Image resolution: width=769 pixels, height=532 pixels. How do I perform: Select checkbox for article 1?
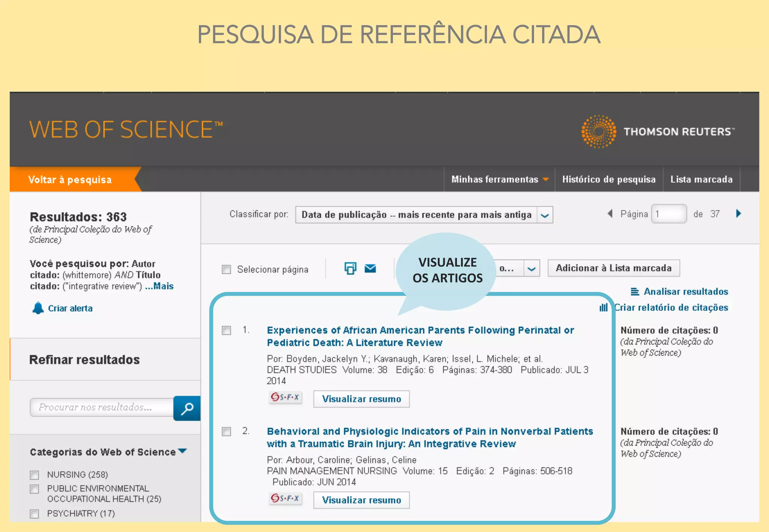tap(226, 330)
